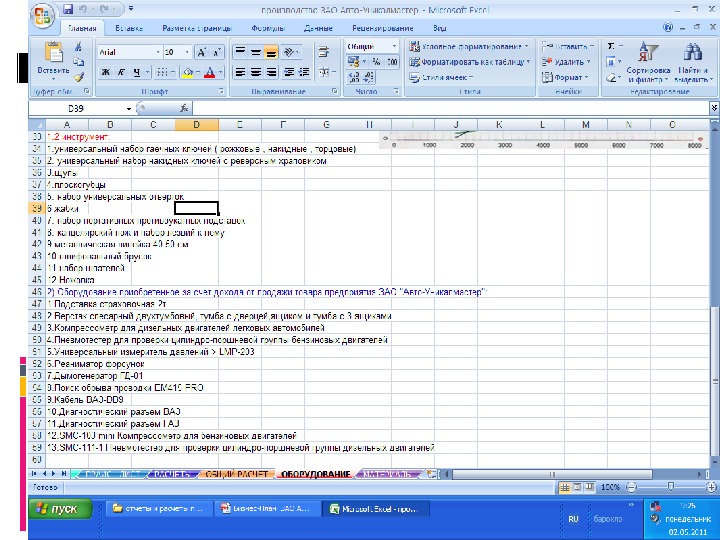Apply the yellow fill color bucket
Image resolution: width=720 pixels, height=540 pixels.
[x=188, y=72]
